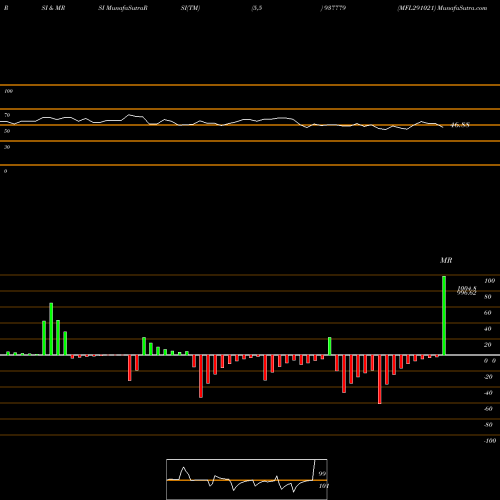
Task: Click the 'SI(TM)' header label
Action: click(190, 8)
